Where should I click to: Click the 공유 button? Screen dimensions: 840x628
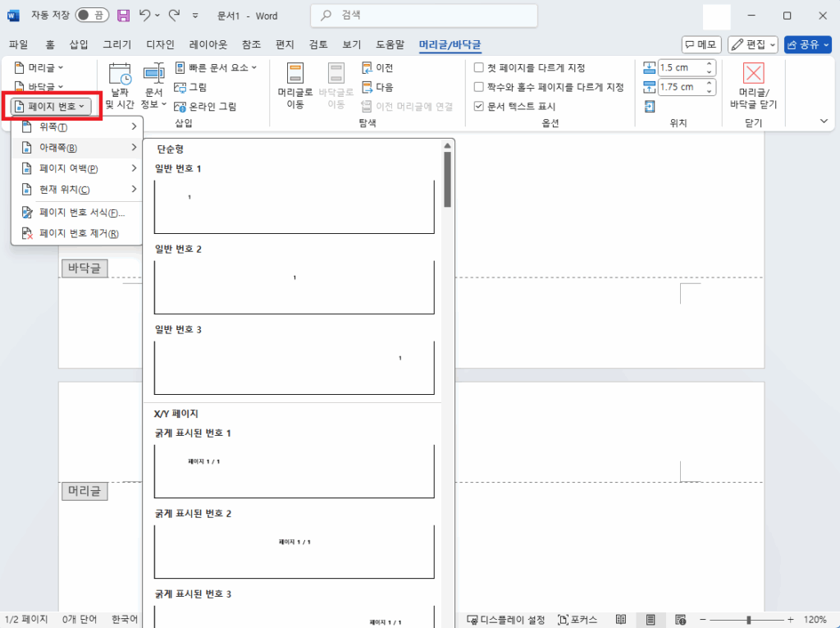tap(808, 44)
